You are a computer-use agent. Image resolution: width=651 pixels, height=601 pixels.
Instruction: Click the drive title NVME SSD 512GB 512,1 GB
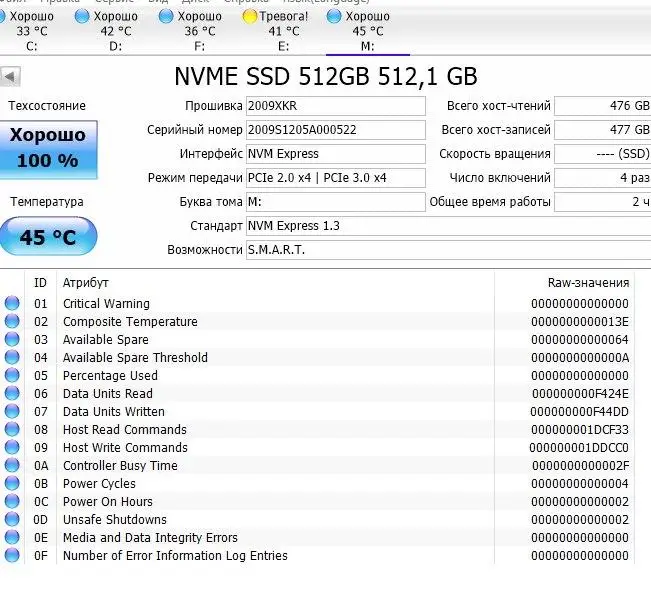(326, 76)
